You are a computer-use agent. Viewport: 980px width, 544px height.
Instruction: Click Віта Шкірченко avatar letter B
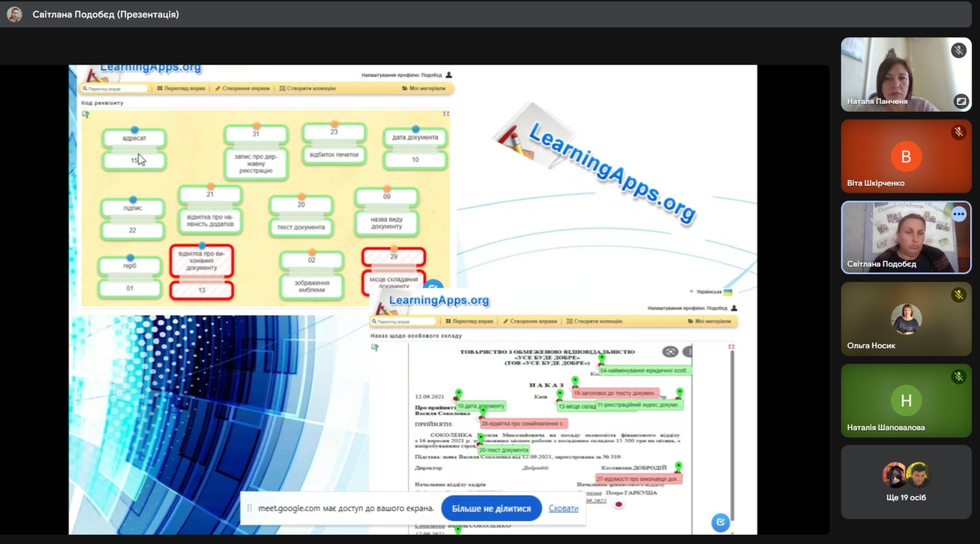tap(906, 156)
